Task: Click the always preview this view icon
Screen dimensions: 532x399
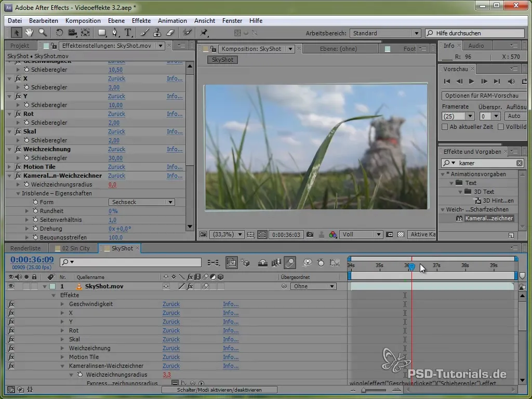Action: pyautogui.click(x=203, y=234)
